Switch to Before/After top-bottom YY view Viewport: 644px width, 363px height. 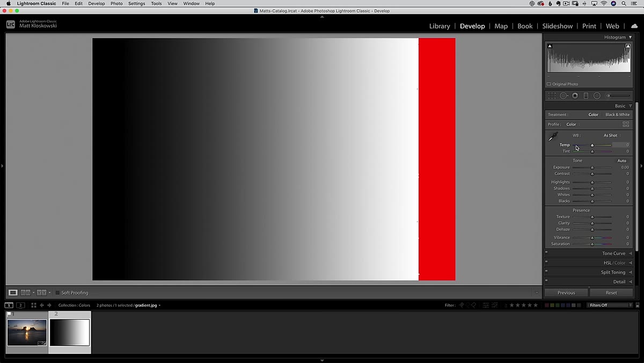41,293
